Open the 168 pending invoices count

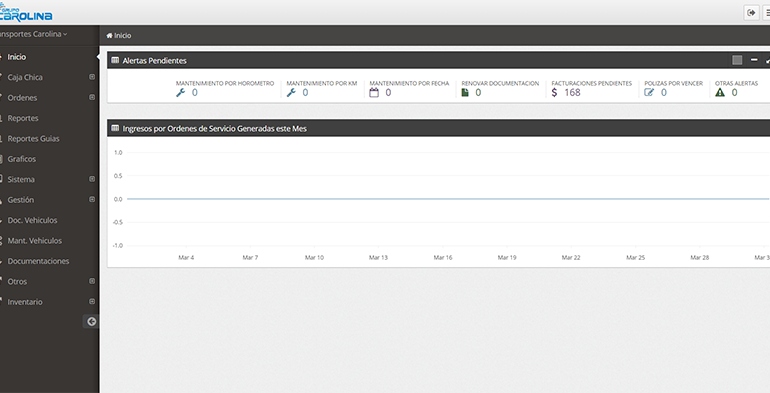[572, 92]
